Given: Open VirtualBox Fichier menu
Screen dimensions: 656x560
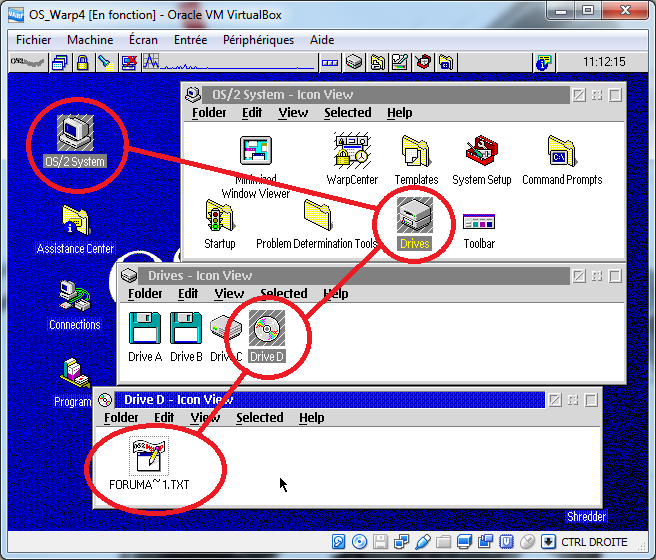Looking at the screenshot, I should (33, 40).
